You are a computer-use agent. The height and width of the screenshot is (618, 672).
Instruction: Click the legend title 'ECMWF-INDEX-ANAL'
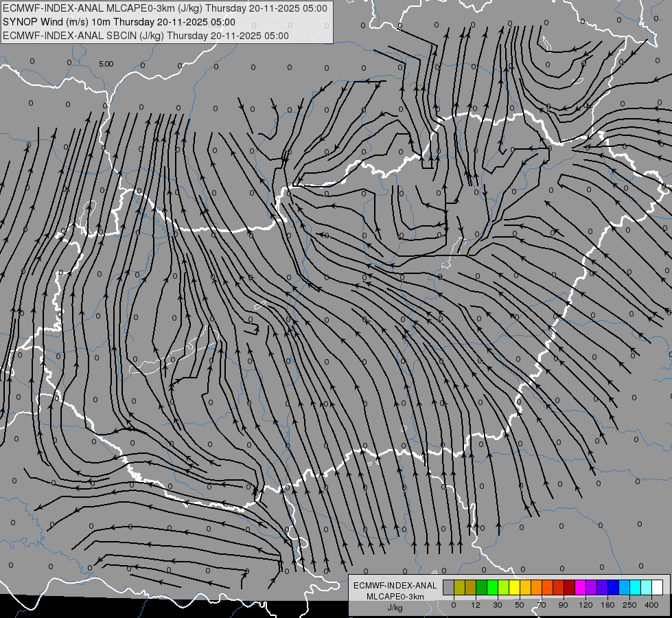(x=395, y=586)
